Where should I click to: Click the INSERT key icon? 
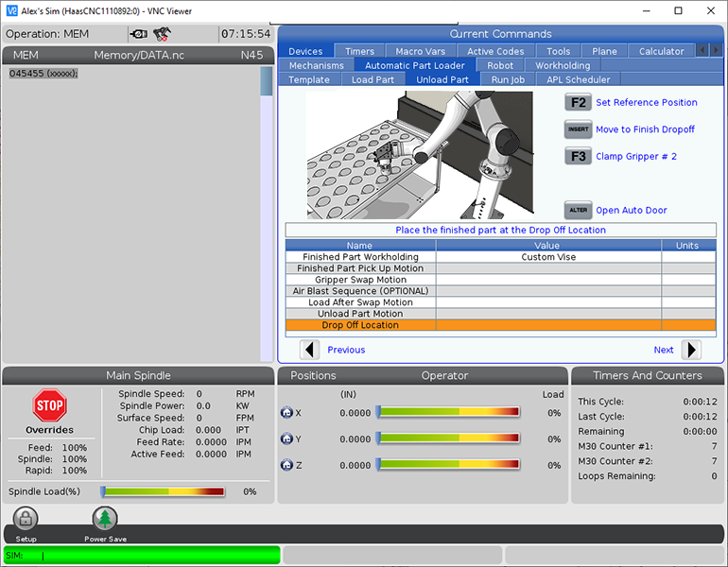(x=578, y=129)
